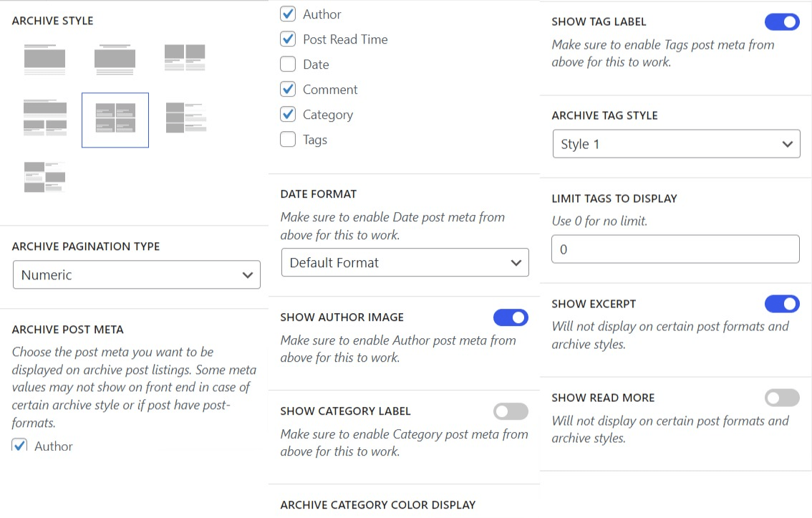812x518 pixels.
Task: Uncheck the Comment checkbox
Action: (x=288, y=89)
